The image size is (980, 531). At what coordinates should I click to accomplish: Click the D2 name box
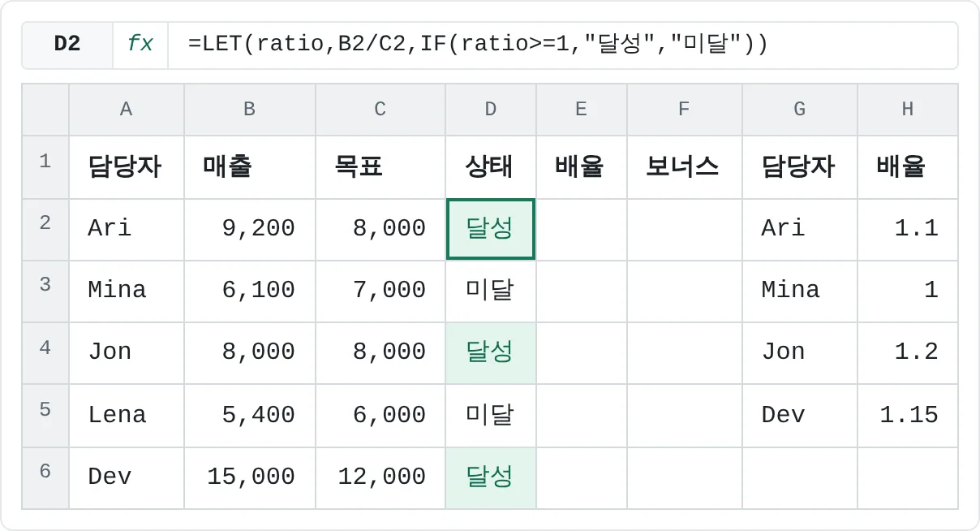[67, 45]
